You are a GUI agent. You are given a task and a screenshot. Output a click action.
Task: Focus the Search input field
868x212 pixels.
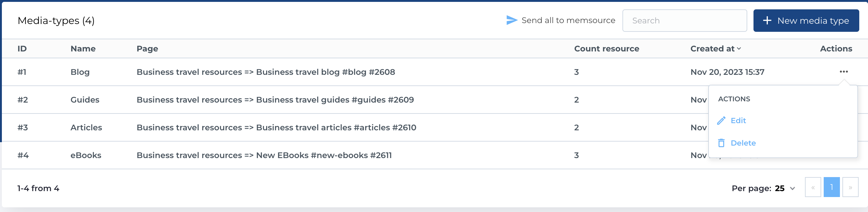tap(684, 21)
